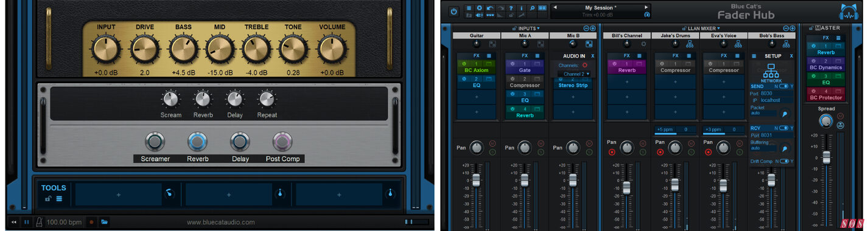Image resolution: width=868 pixels, height=231 pixels.
Task: Click the Bill's Channel volume fader
Action: coord(627,187)
